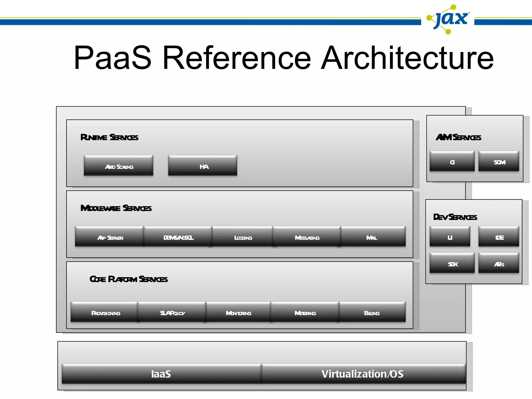
Task: Select the APIs block
Action: tap(499, 263)
